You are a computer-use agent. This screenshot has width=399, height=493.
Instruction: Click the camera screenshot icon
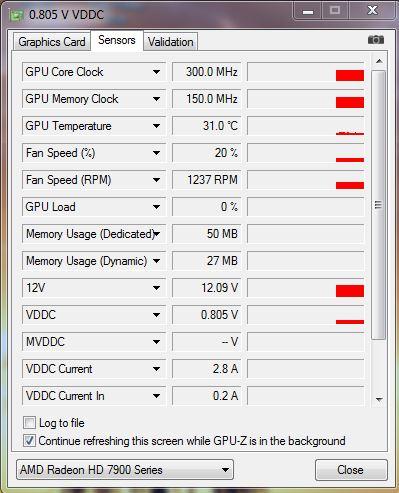pos(376,40)
